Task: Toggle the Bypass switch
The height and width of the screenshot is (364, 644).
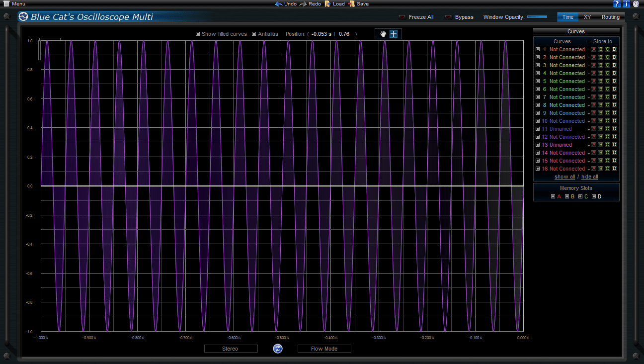Action: click(x=448, y=17)
